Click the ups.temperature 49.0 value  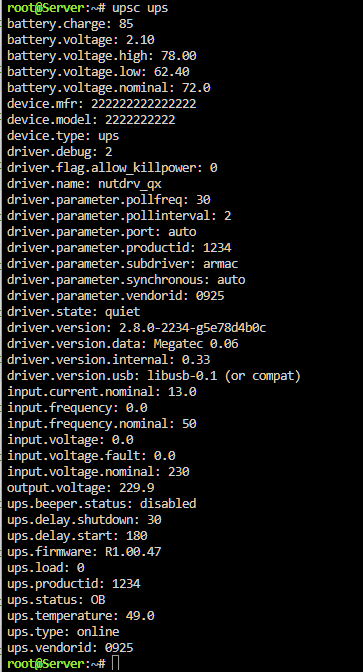coord(140,616)
